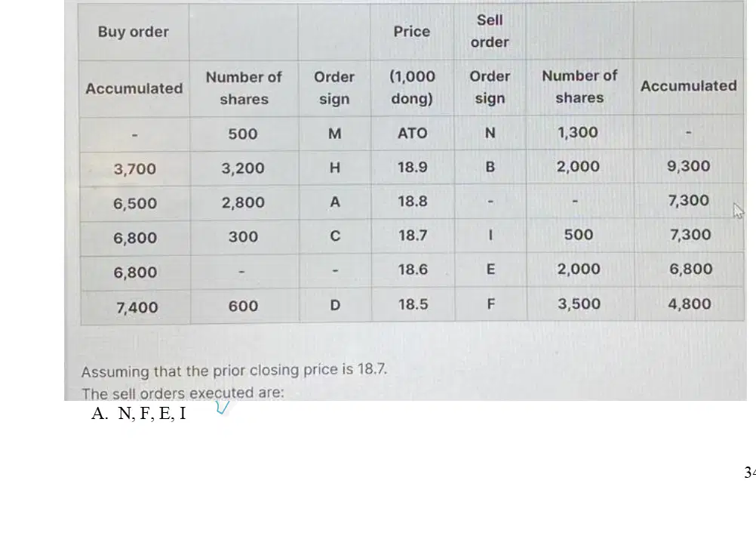Click the Price column header
This screenshot has width=756, height=536.
tap(412, 32)
